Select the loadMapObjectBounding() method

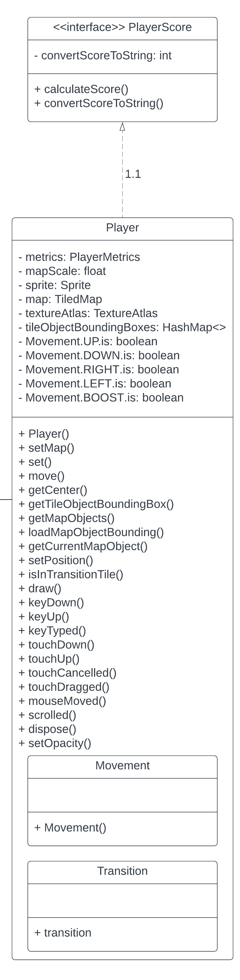(x=91, y=532)
